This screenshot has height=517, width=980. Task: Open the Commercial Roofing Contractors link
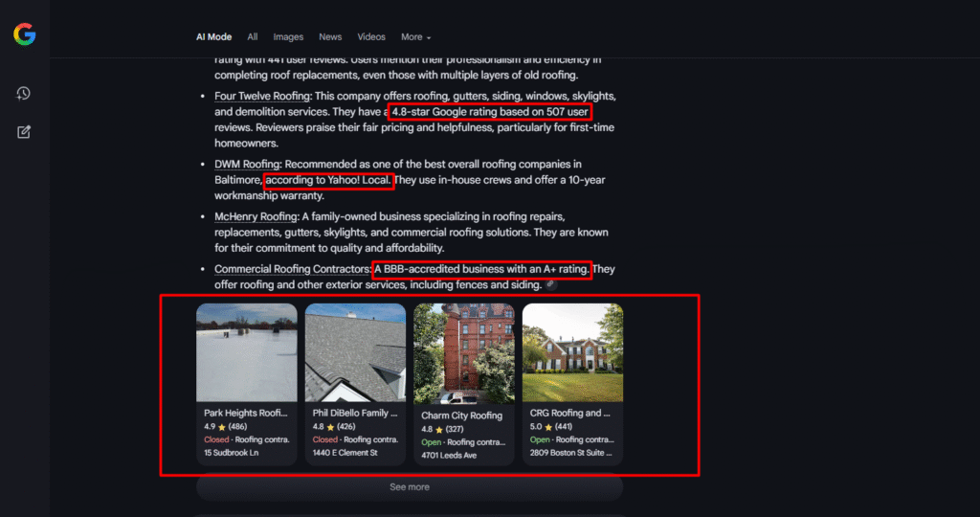[x=292, y=269]
